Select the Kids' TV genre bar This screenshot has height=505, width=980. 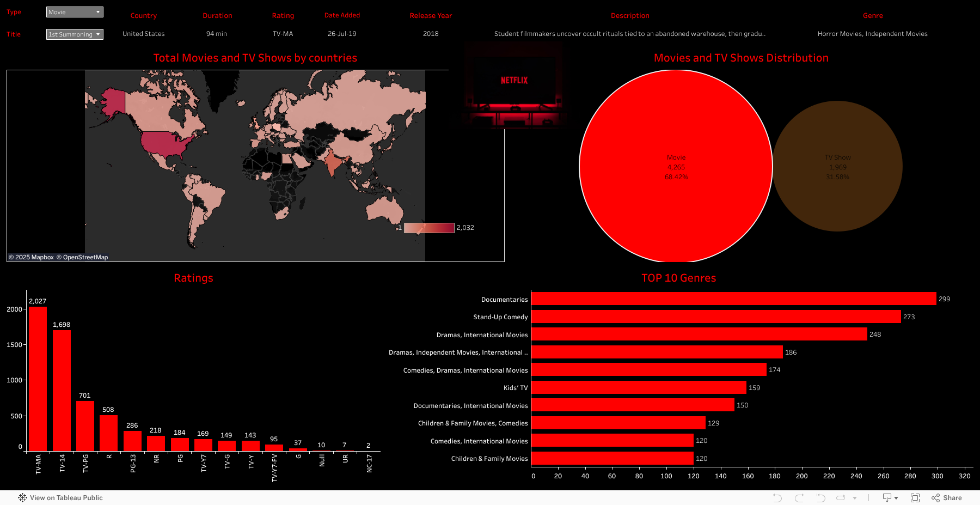click(639, 387)
